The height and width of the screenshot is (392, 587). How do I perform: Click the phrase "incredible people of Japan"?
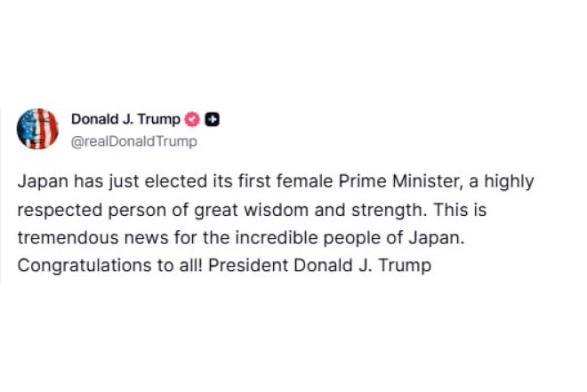[384, 237]
